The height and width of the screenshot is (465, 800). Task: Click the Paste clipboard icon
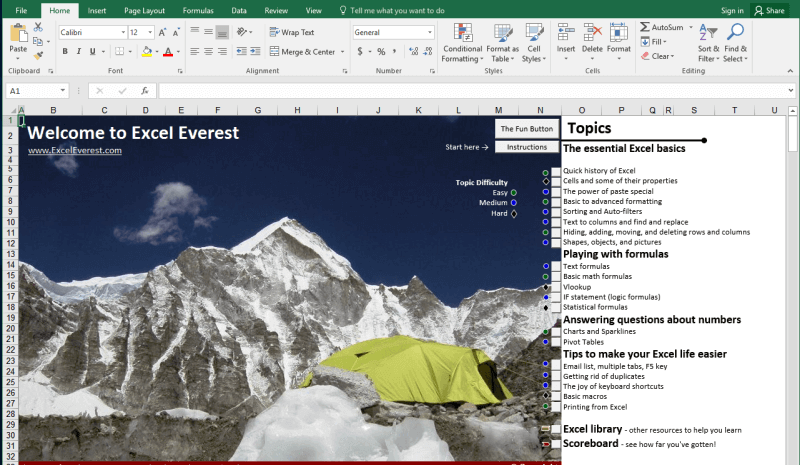pos(18,33)
